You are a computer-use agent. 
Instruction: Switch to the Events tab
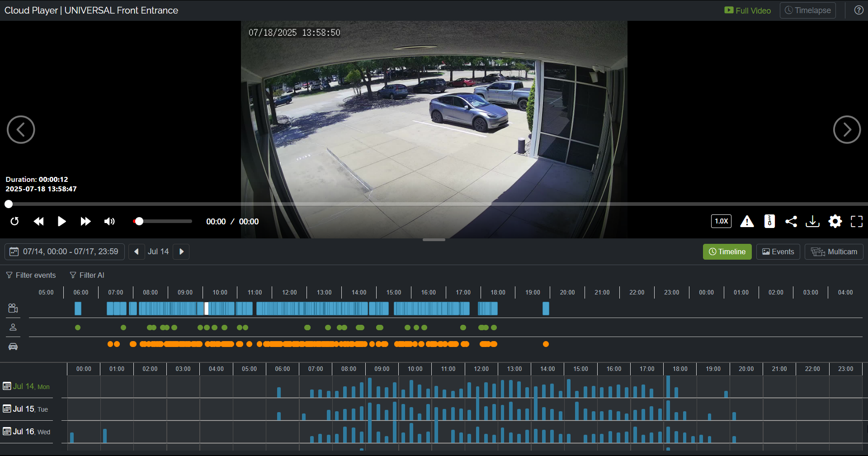pyautogui.click(x=778, y=252)
